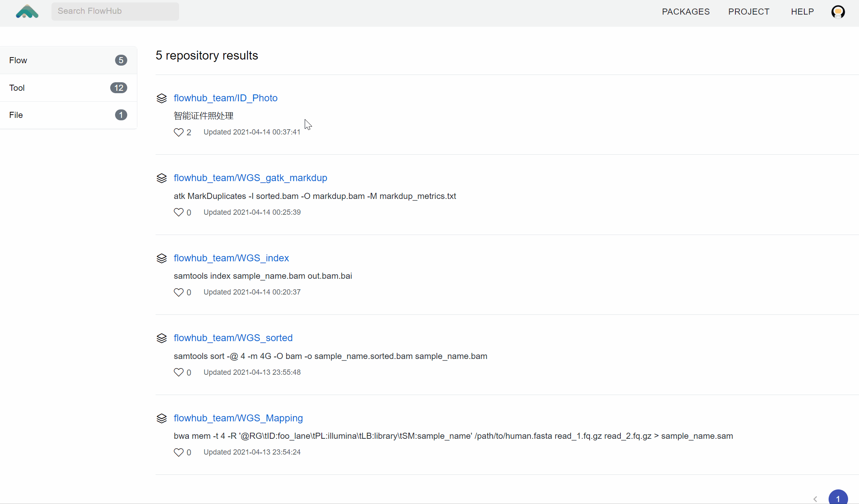Like the WGS_gatk_markdup repository via heart
Image resolution: width=859 pixels, height=504 pixels.
point(179,212)
